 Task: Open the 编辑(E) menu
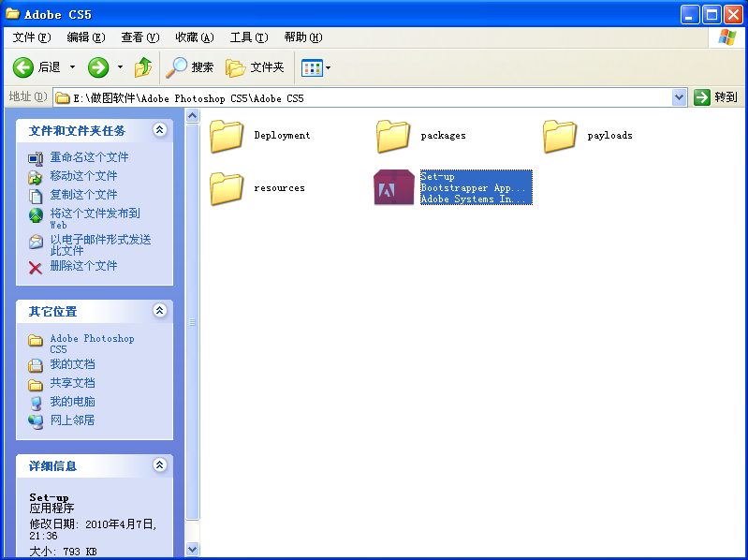pos(86,37)
